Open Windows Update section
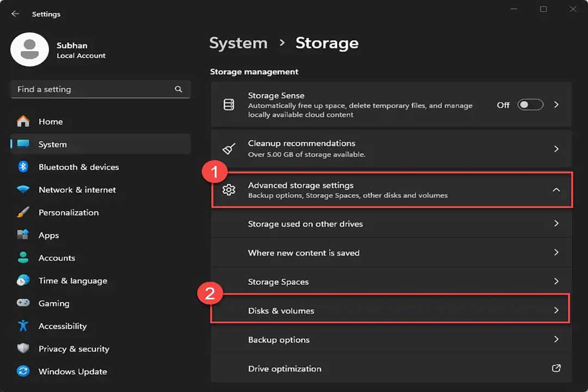Viewport: 588px width, 392px height. pyautogui.click(x=101, y=371)
